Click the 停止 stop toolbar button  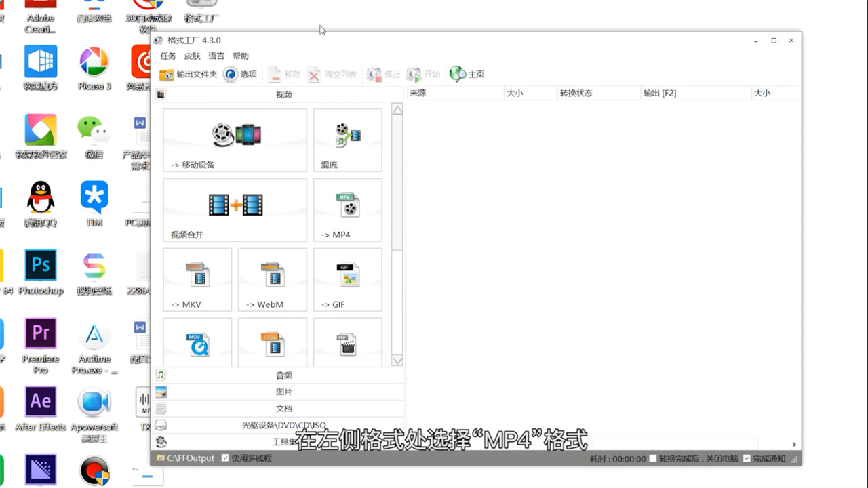(x=384, y=75)
